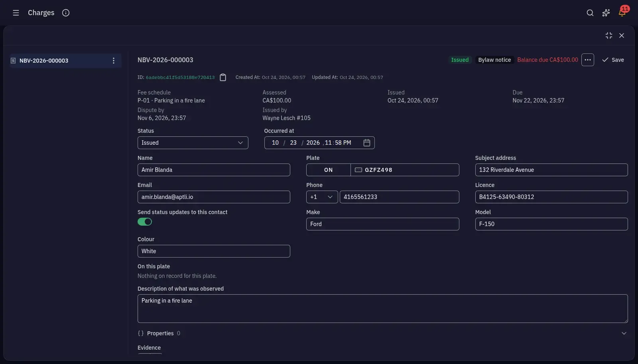Select the Balance due CA$100.00 text
This screenshot has height=364, width=638.
click(547, 60)
